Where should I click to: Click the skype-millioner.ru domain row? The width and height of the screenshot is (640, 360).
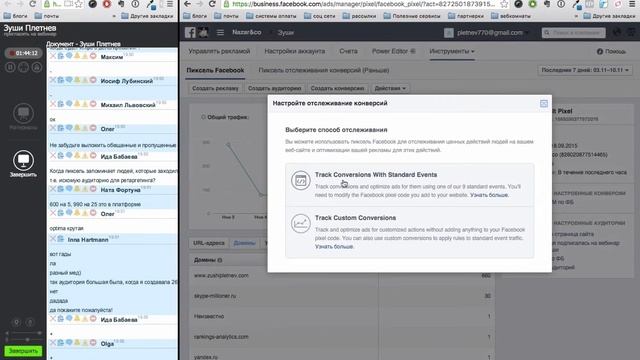click(x=342, y=296)
